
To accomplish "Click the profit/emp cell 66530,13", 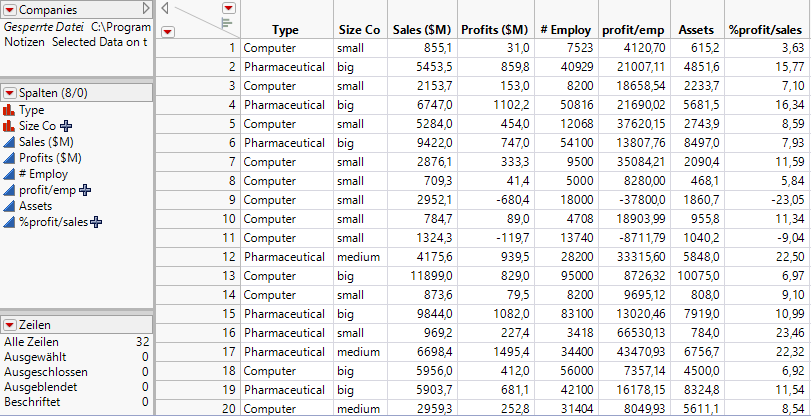I will pyautogui.click(x=634, y=333).
